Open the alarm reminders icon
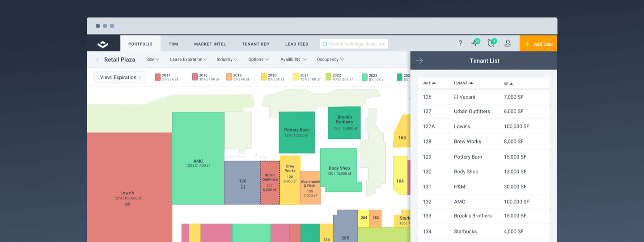The width and height of the screenshot is (644, 242). [x=491, y=43]
